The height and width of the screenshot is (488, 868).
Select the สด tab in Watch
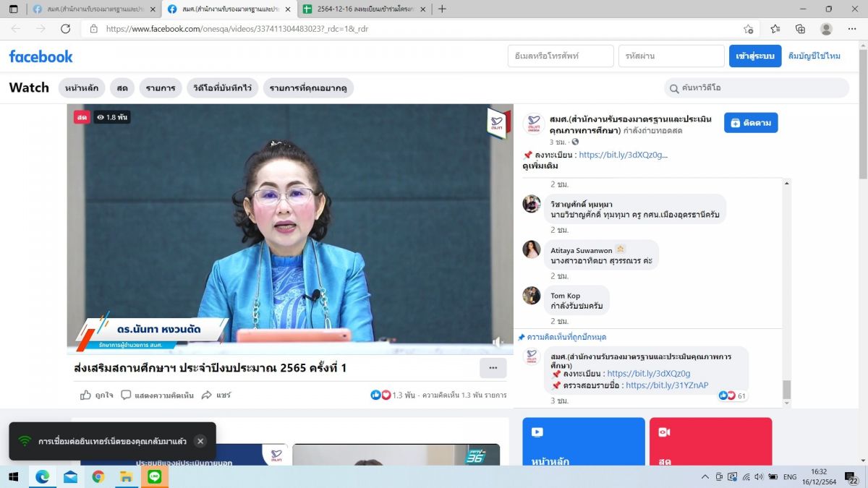tap(122, 87)
